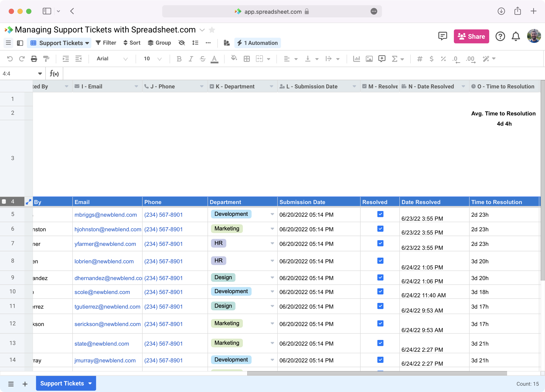The width and height of the screenshot is (545, 392).
Task: Click the print icon in toolbar
Action: tap(34, 59)
